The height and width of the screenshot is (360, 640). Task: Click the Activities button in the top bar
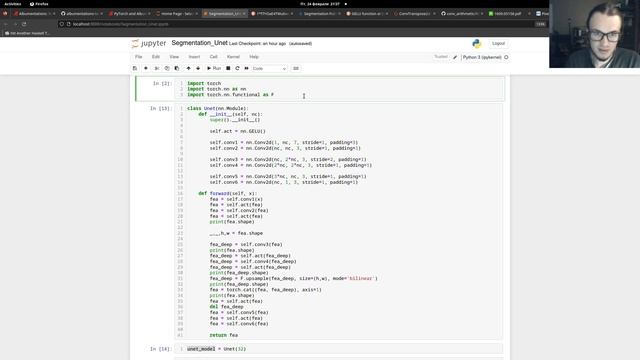tap(13, 4)
